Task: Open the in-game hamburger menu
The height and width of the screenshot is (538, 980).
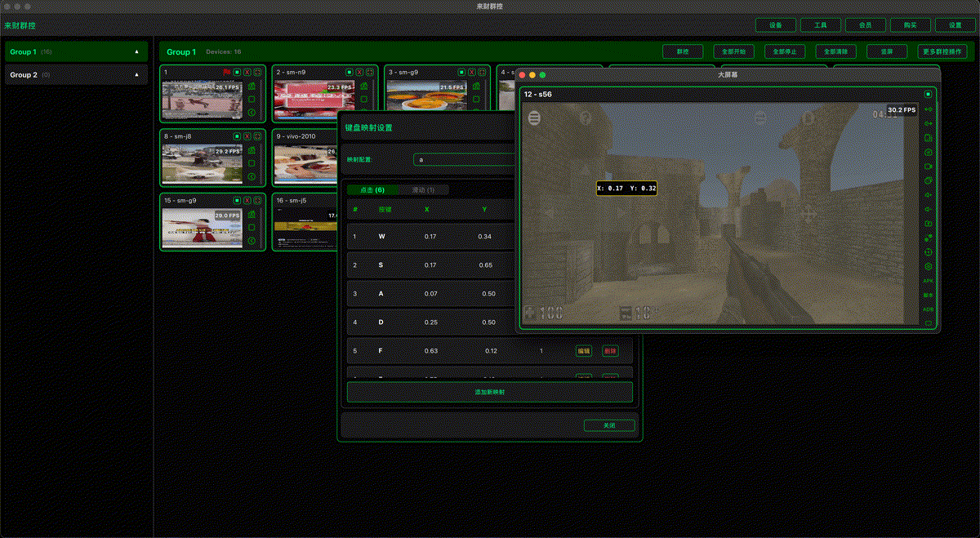Action: coord(534,118)
